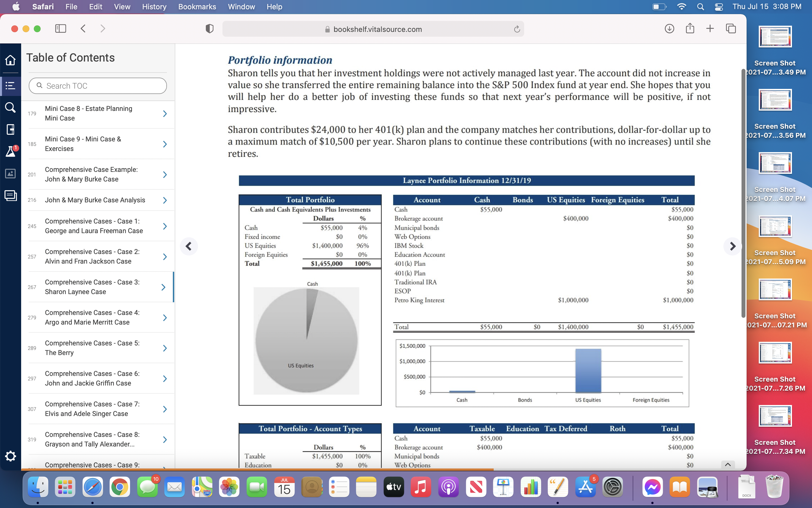Open the notebook icon in left sidebar
812x508 pixels.
[10, 129]
